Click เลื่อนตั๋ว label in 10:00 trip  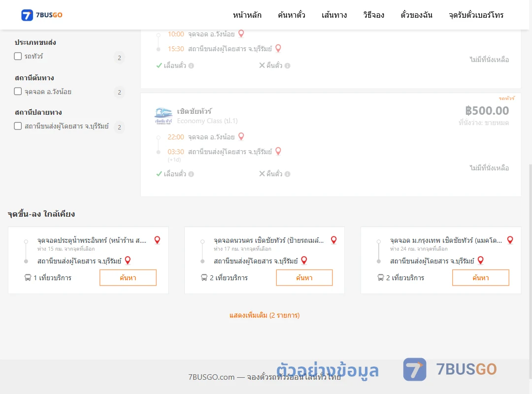click(x=175, y=66)
